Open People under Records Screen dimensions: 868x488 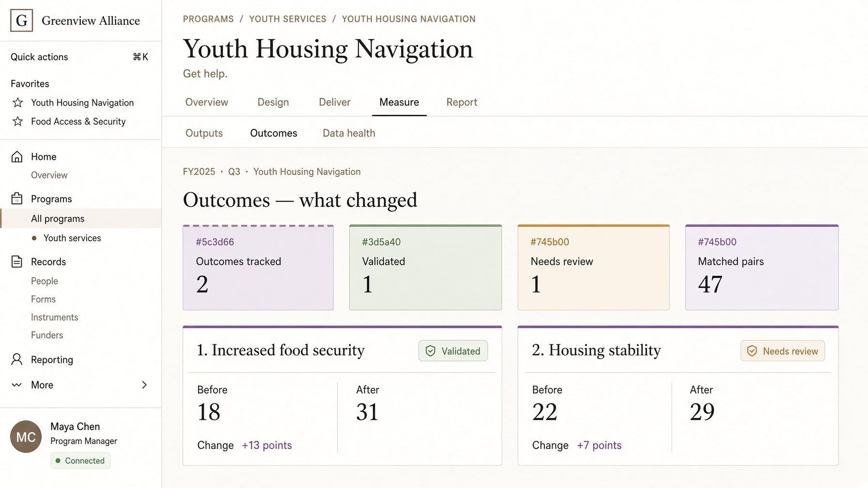45,281
